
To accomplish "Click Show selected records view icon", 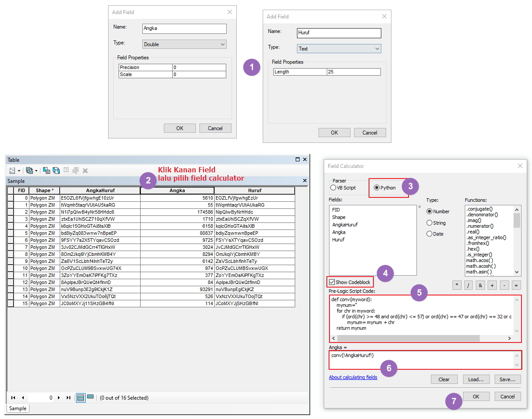I will coord(90,397).
